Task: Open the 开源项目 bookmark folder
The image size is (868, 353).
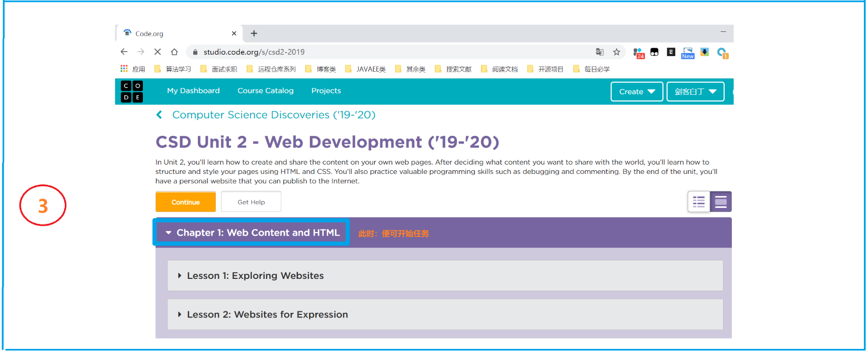Action: [x=546, y=69]
